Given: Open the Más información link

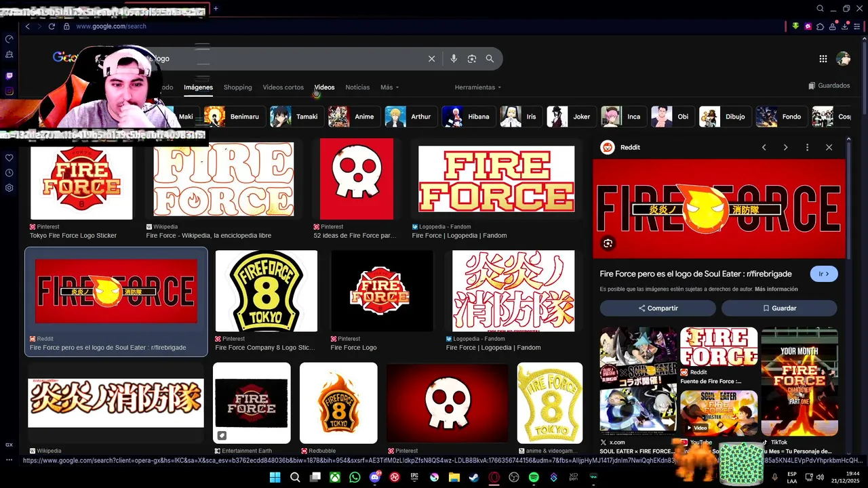Looking at the screenshot, I should click(x=776, y=289).
